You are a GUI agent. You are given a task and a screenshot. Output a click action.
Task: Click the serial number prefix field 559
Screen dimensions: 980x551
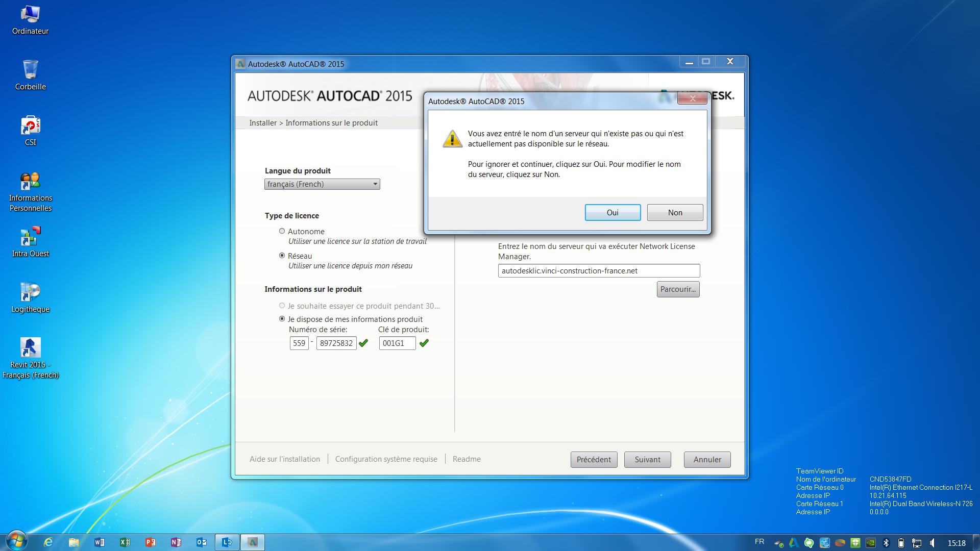tap(299, 343)
